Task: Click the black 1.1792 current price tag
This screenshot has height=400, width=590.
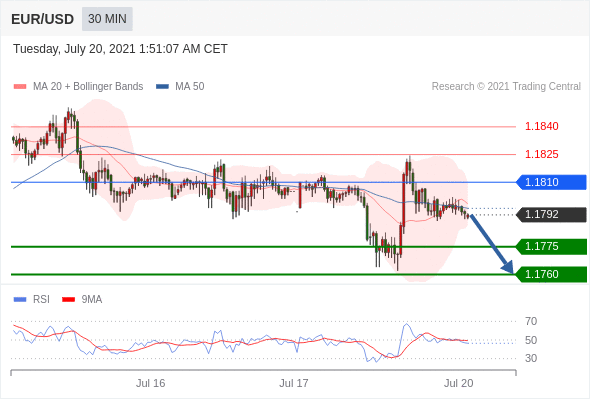Action: pyautogui.click(x=551, y=214)
